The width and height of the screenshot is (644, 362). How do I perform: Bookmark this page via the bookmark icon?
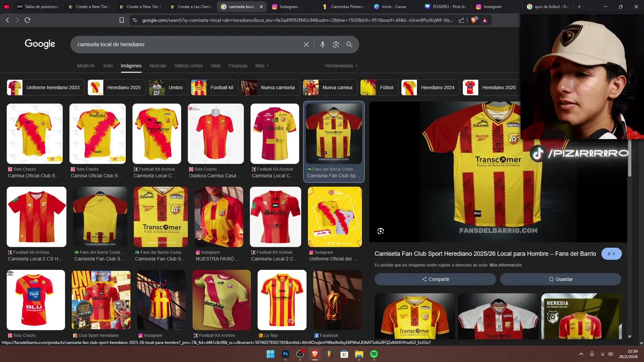point(122,20)
